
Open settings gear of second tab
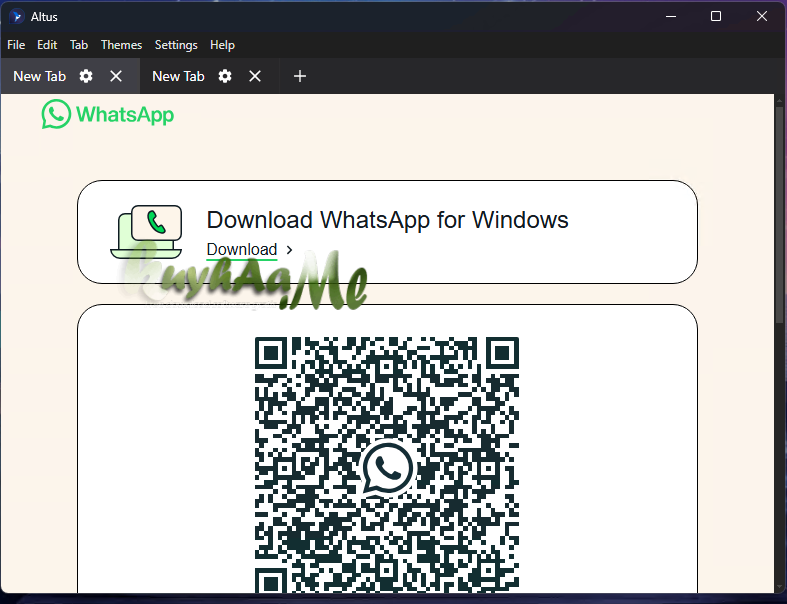click(x=225, y=76)
